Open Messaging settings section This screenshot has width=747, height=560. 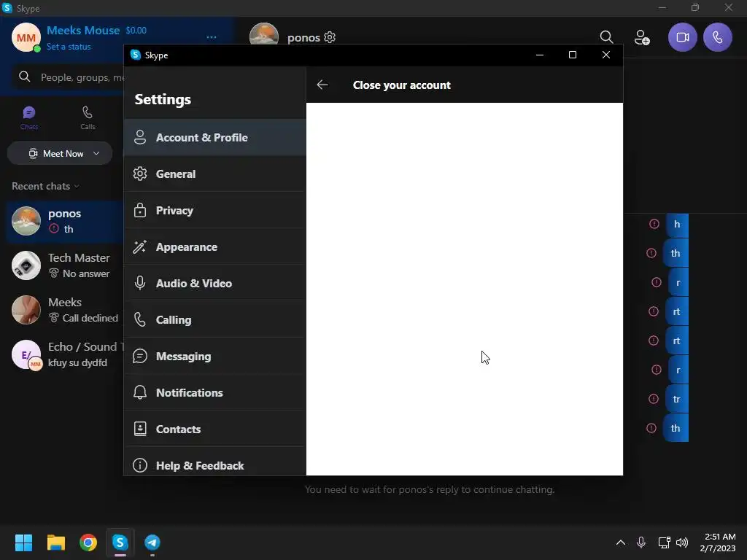215,356
